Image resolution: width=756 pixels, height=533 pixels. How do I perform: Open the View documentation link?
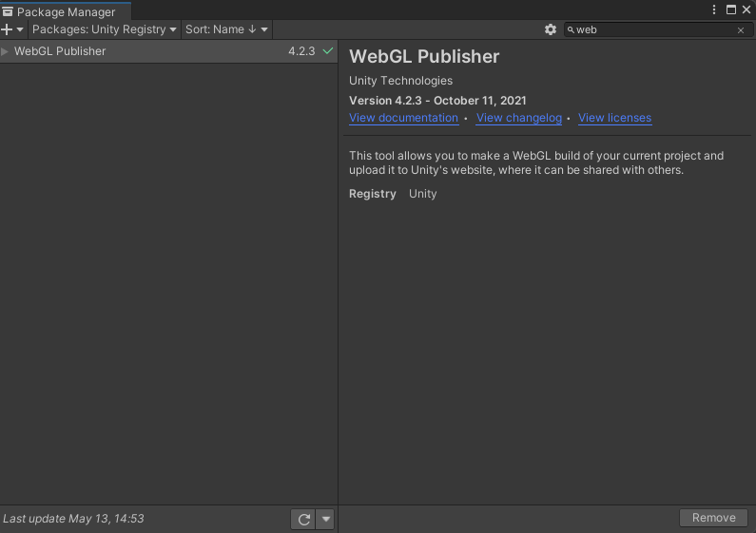tap(403, 118)
